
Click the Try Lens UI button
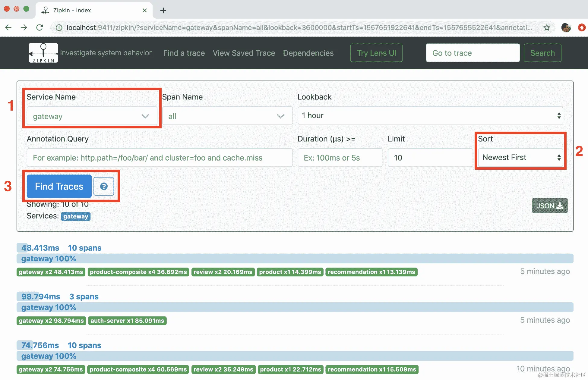click(x=376, y=53)
